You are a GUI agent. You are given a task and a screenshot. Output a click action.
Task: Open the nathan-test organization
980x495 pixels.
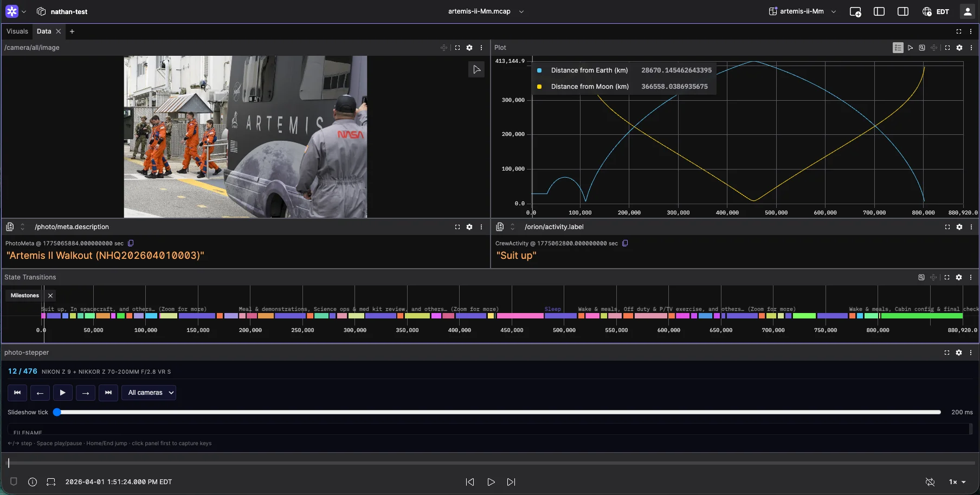coord(62,11)
